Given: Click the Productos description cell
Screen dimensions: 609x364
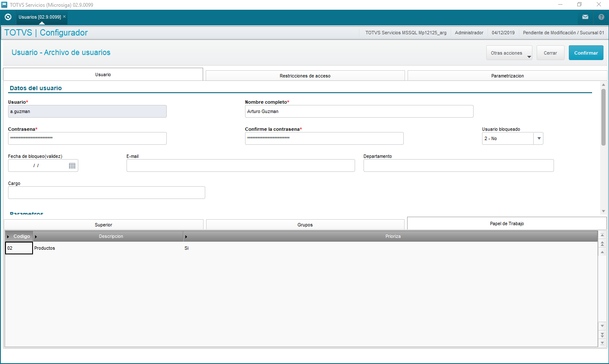Looking at the screenshot, I should [x=108, y=248].
